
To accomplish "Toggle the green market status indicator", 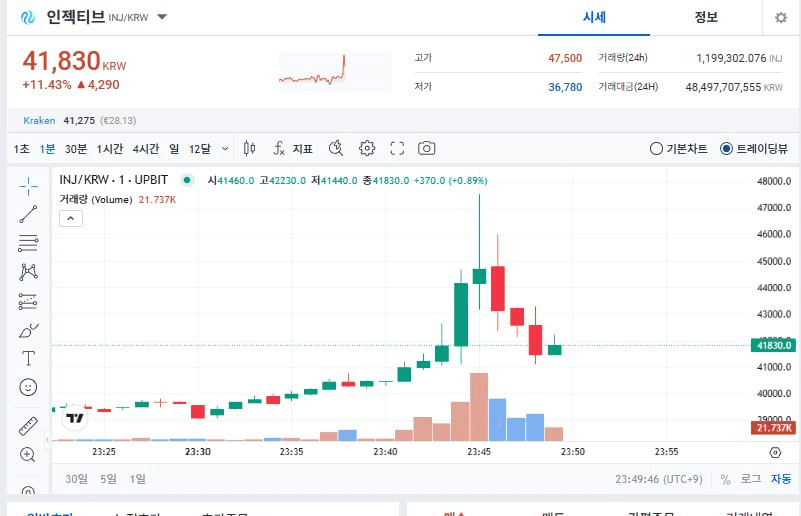I will tap(187, 180).
